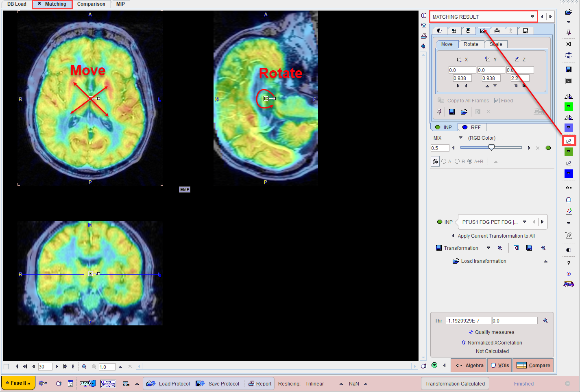Click the blue rotate arrows icon in right toolbar

[569, 55]
